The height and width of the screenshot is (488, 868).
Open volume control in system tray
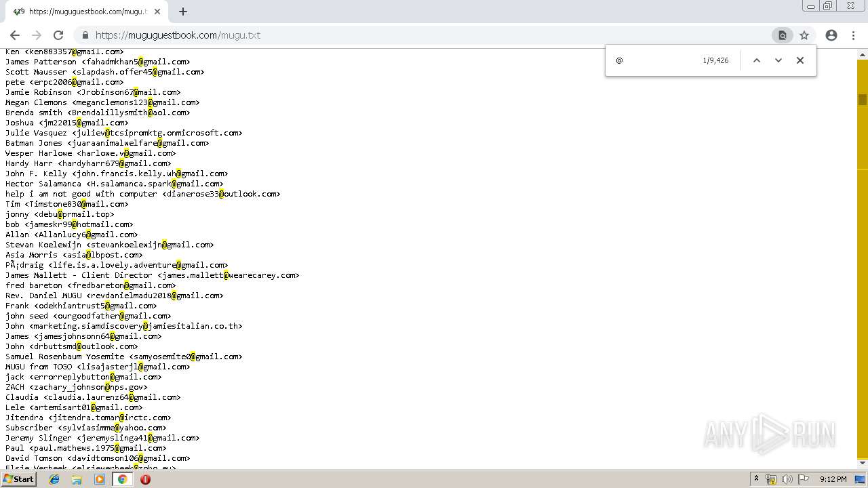(787, 479)
